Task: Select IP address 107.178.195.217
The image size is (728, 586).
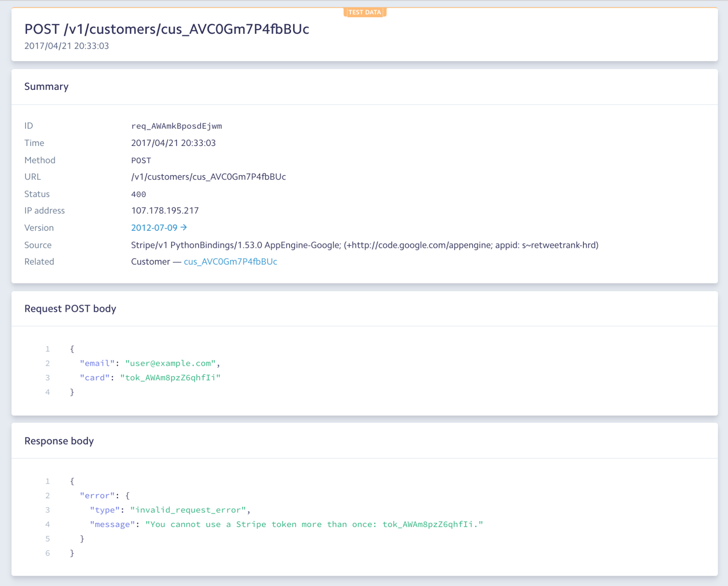Action: [165, 211]
